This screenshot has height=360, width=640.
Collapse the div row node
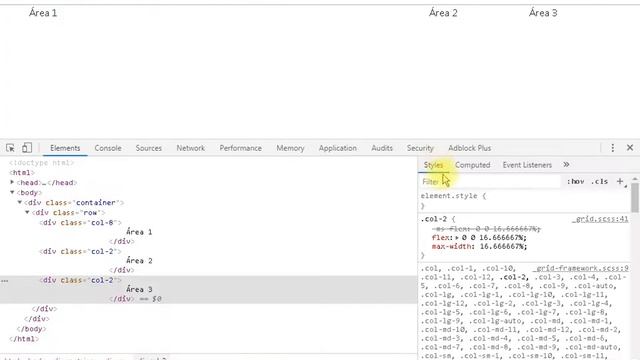coord(27,212)
